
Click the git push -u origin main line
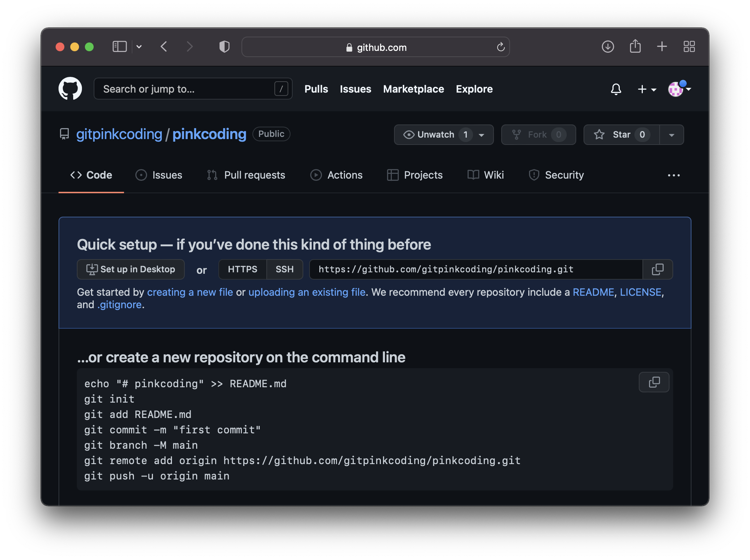pyautogui.click(x=157, y=476)
